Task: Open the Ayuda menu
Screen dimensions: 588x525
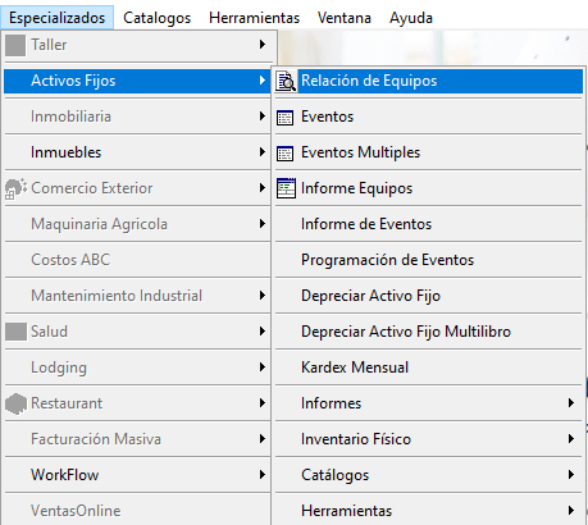Action: [x=411, y=18]
